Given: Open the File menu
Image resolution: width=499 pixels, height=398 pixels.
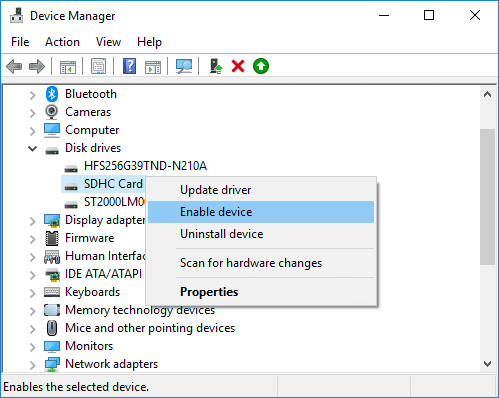Looking at the screenshot, I should tap(20, 42).
